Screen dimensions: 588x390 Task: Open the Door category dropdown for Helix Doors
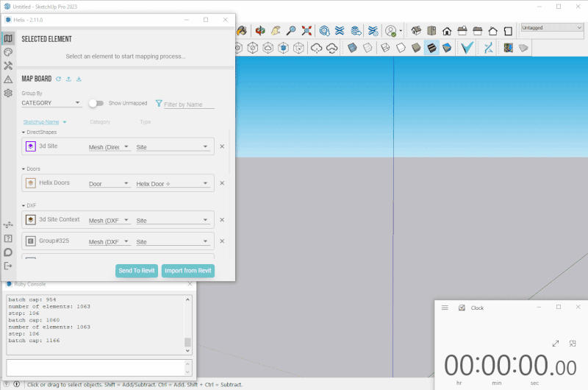coord(109,183)
